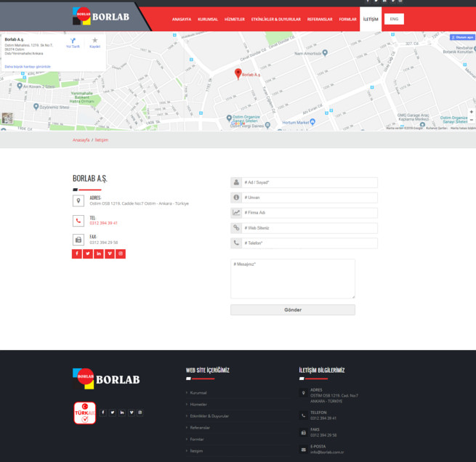
Task: Click footer fax number 0312 394 29 58
Action: coord(323,435)
